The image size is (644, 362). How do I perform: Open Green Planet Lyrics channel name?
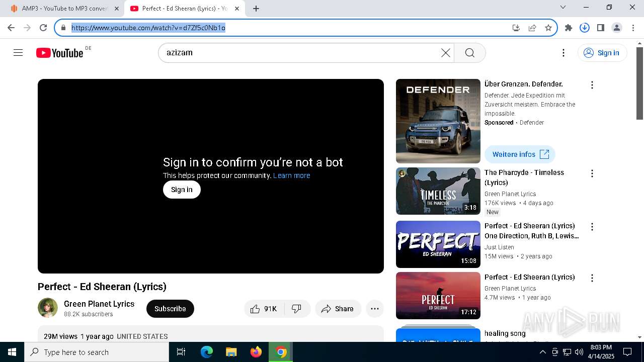pyautogui.click(x=99, y=304)
